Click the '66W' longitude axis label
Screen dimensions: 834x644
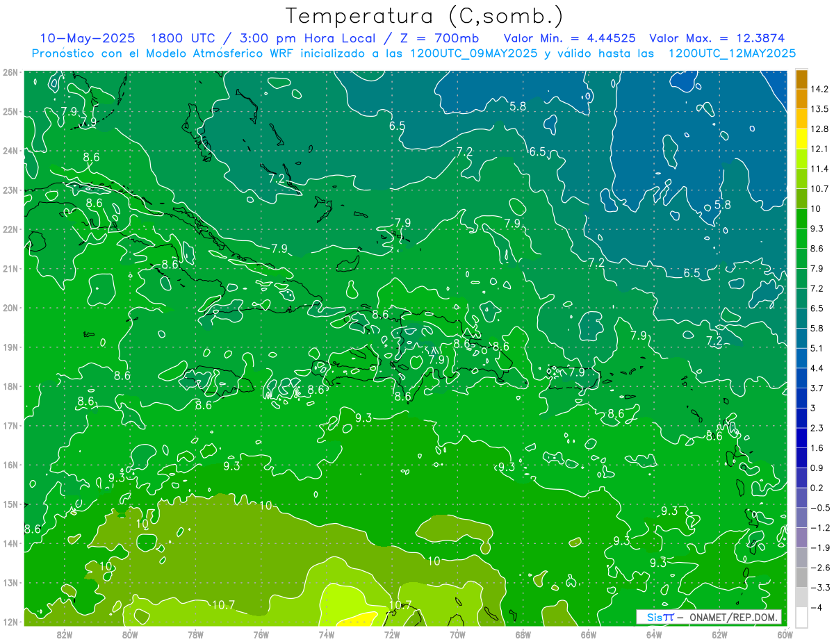tap(588, 634)
